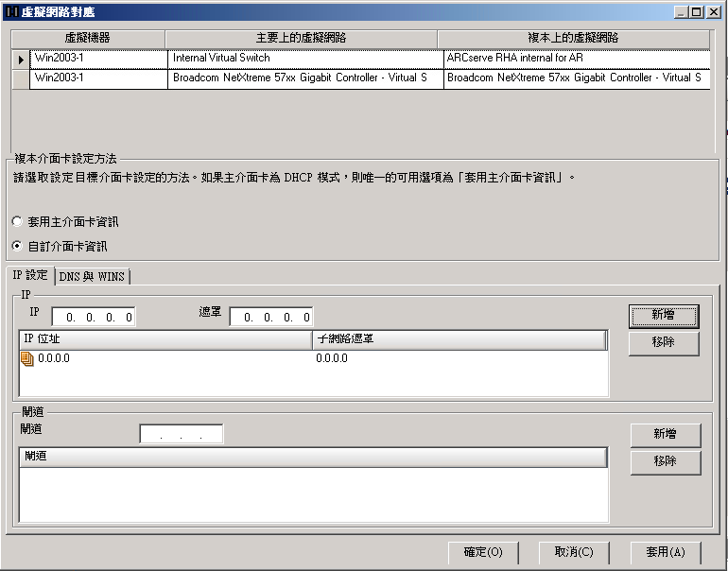728x571 pixels.
Task: Focus the 閘道 gateway input field
Action: (x=182, y=434)
